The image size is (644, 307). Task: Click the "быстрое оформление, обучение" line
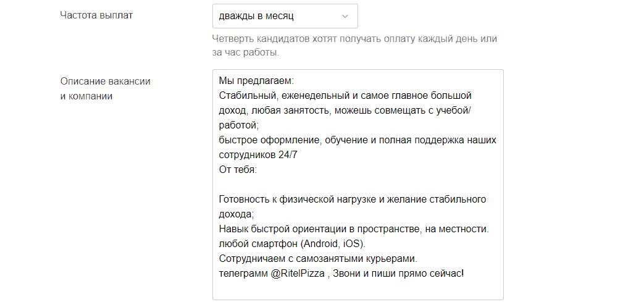[358, 140]
